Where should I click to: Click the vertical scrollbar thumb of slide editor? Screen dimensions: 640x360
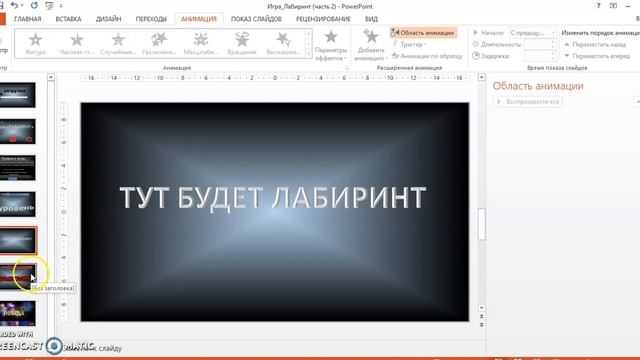(482, 224)
